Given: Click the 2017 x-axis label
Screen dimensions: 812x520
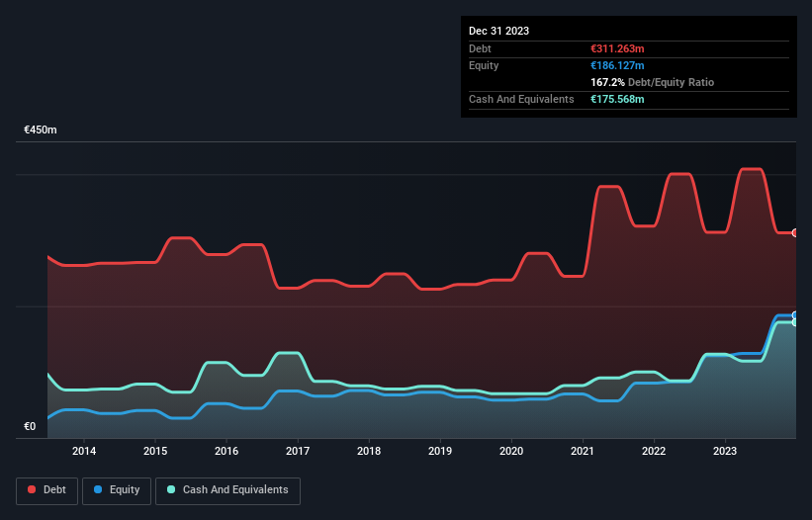Looking at the screenshot, I should point(298,451).
